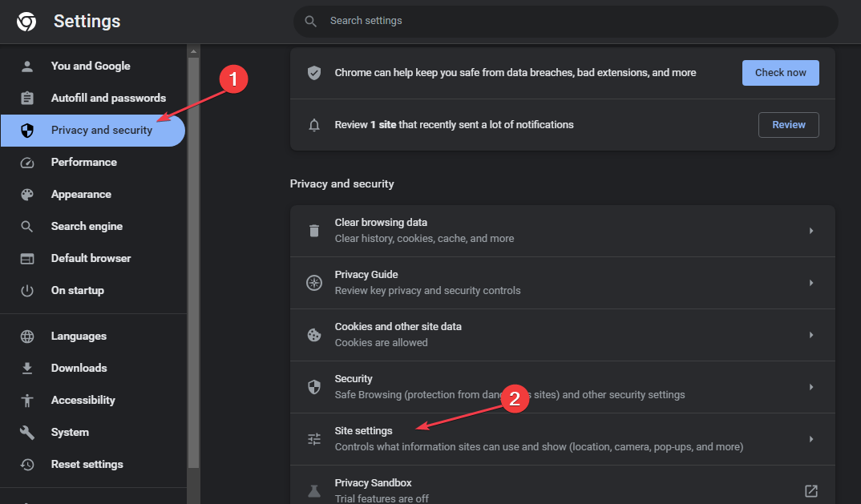Viewport: 861px width, 504px height.
Task: Open You and Google settings section
Action: 93,67
